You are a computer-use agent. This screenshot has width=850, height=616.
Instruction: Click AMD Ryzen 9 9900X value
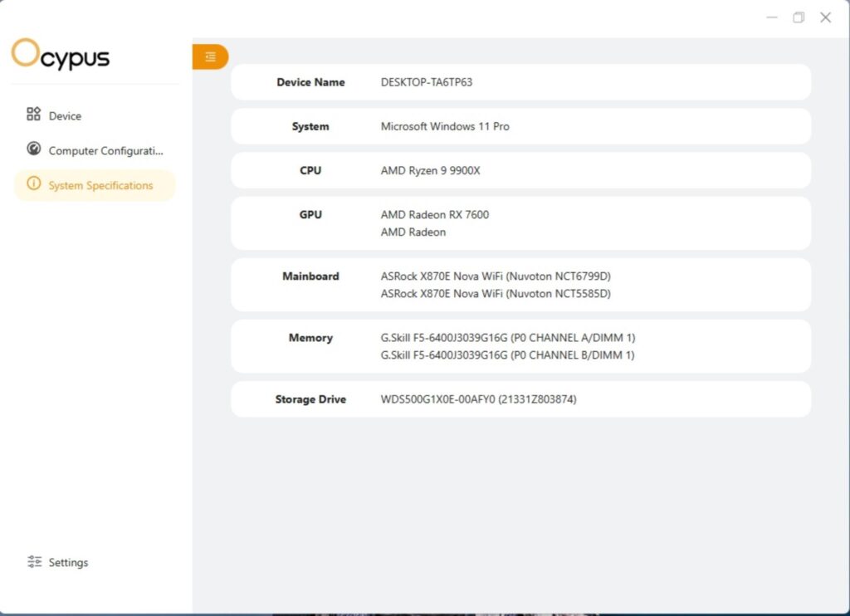click(431, 170)
